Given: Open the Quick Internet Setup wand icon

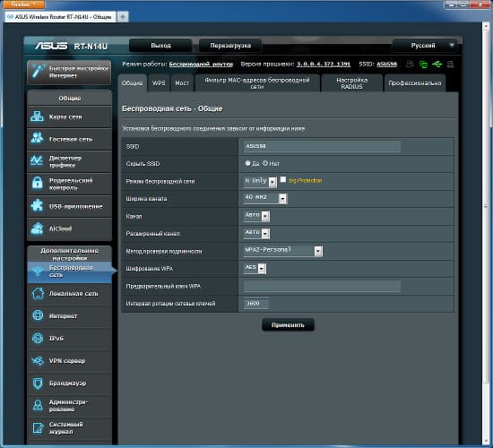Looking at the screenshot, I should [38, 72].
